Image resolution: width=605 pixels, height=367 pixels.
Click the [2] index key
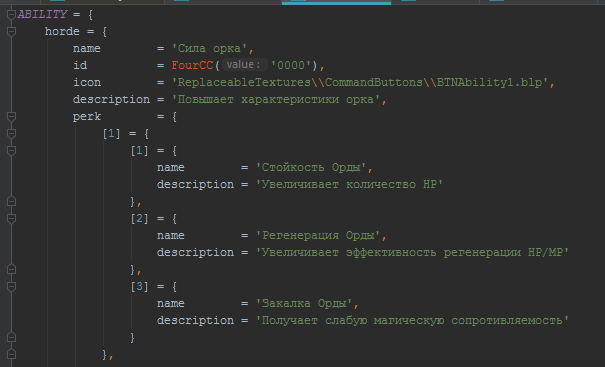(x=139, y=218)
